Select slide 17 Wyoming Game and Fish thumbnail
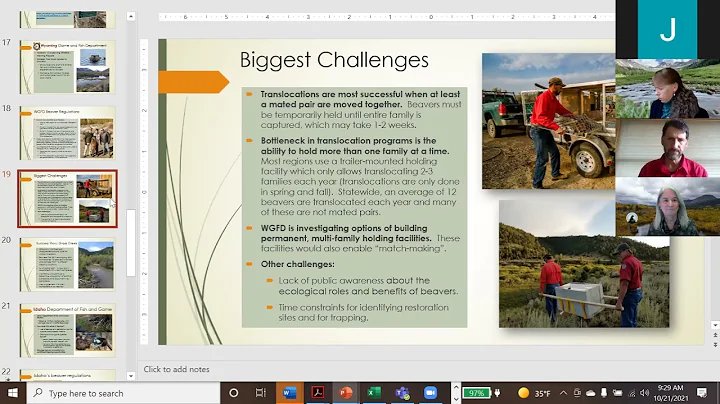The height and width of the screenshot is (404, 720). 68,67
